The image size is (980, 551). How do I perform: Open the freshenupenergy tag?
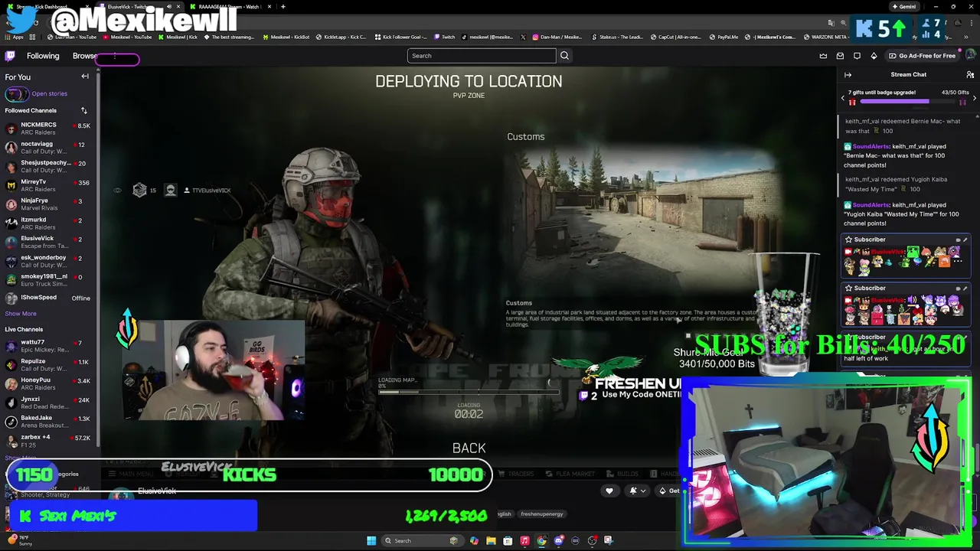(x=542, y=514)
